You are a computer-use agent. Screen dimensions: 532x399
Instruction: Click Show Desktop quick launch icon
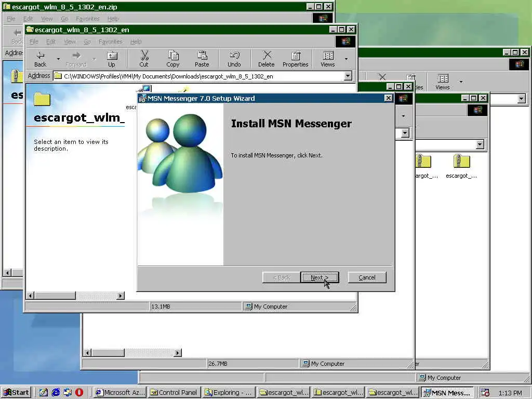point(44,393)
